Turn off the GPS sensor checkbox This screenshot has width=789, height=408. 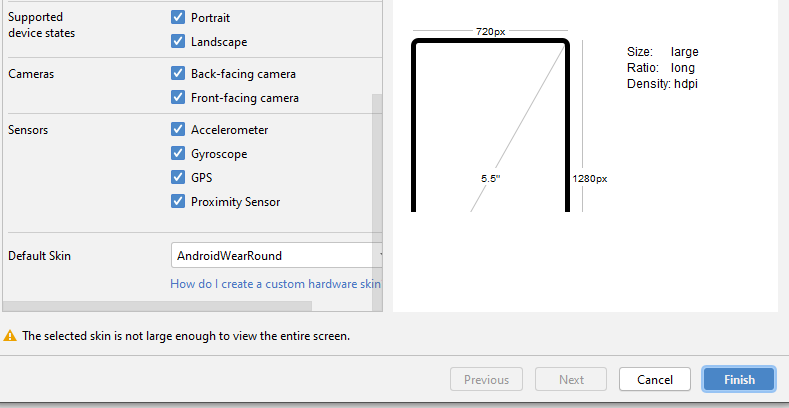tap(178, 177)
